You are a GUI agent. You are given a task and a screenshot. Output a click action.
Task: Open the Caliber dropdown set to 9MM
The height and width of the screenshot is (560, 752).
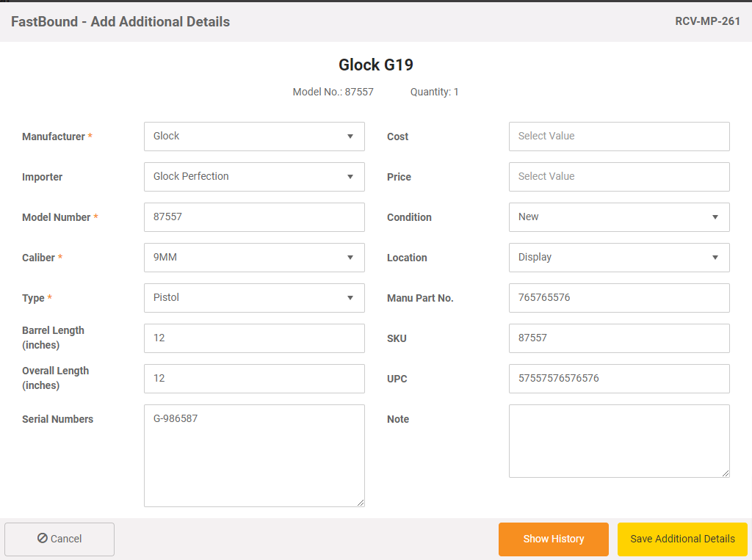[x=254, y=258]
